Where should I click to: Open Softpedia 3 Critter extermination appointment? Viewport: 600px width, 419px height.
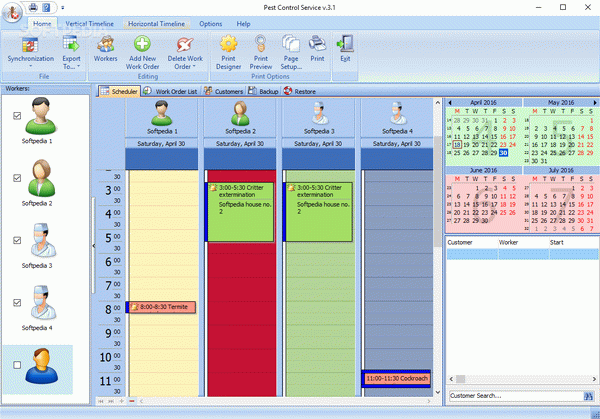(319, 212)
